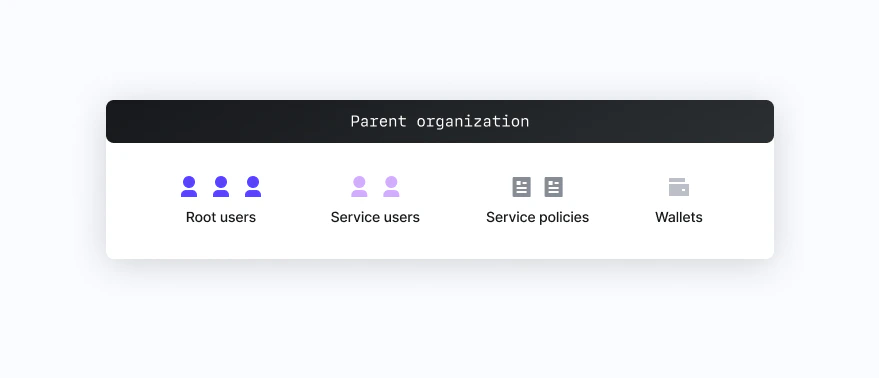This screenshot has width=879, height=378.
Task: Click the Service users label
Action: pyautogui.click(x=375, y=217)
